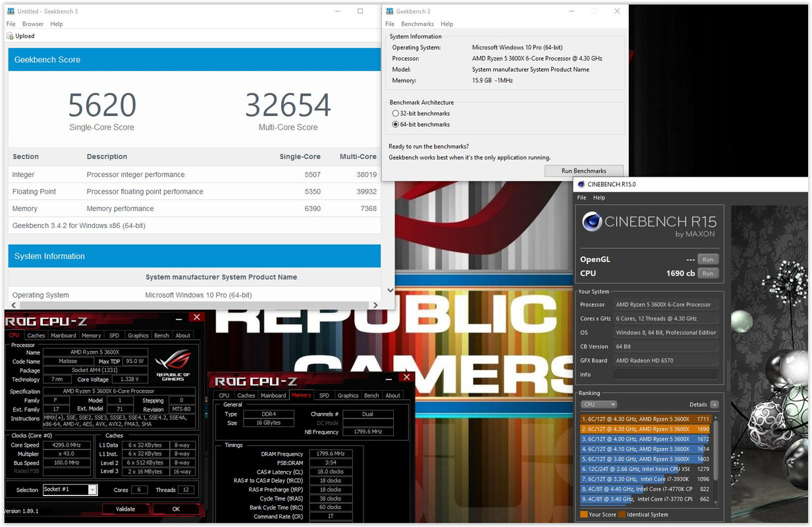The width and height of the screenshot is (812, 527).
Task: Click the Validate button in CPU-Z
Action: point(125,509)
